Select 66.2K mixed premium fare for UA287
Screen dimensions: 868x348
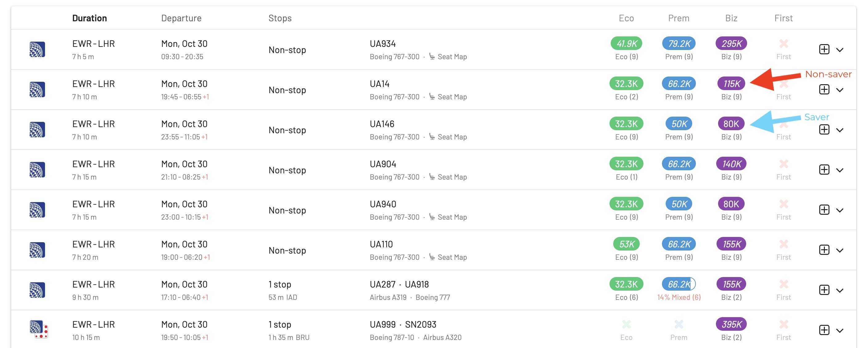coord(679,284)
